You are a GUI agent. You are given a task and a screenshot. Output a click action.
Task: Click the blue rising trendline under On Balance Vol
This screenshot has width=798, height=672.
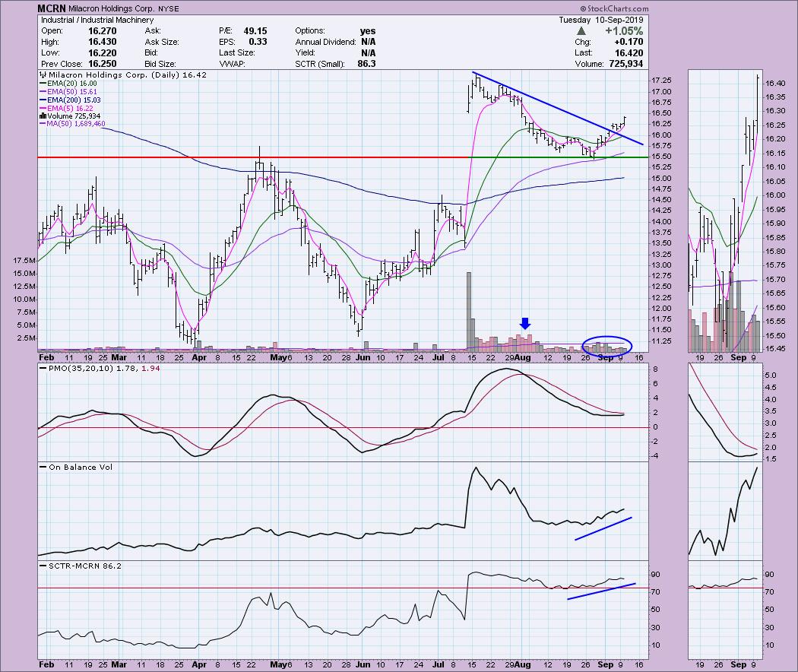(603, 529)
